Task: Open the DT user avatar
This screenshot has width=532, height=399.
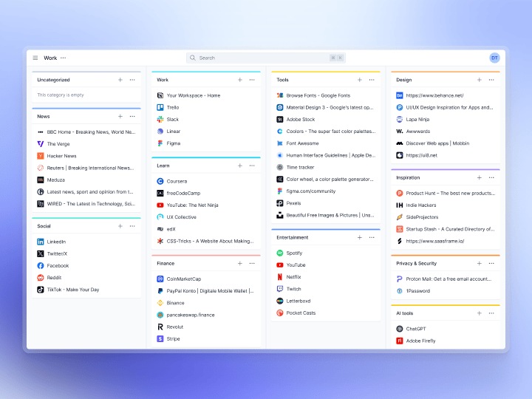Action: (494, 58)
